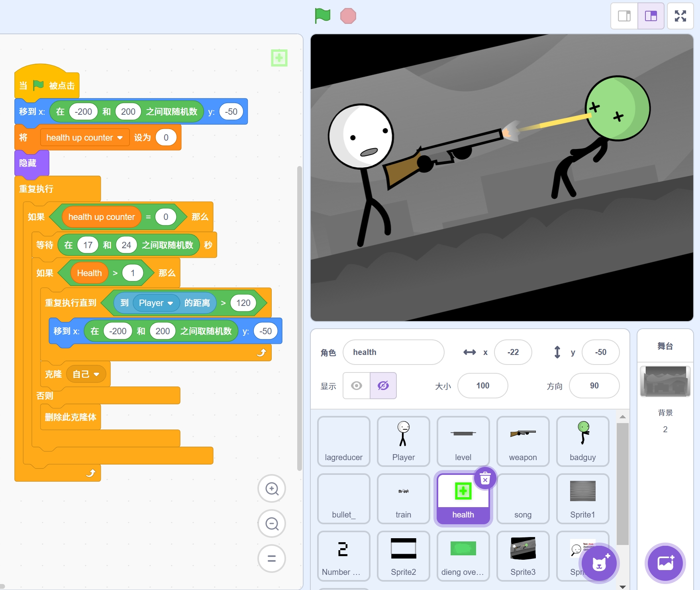This screenshot has width=700, height=590.
Task: Open the choose a sprite menu
Action: coord(599,563)
